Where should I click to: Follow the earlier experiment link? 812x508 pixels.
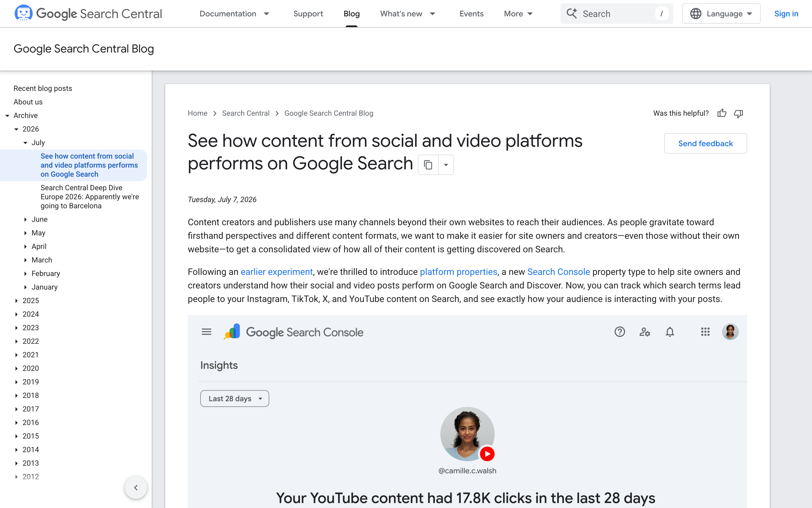(277, 272)
